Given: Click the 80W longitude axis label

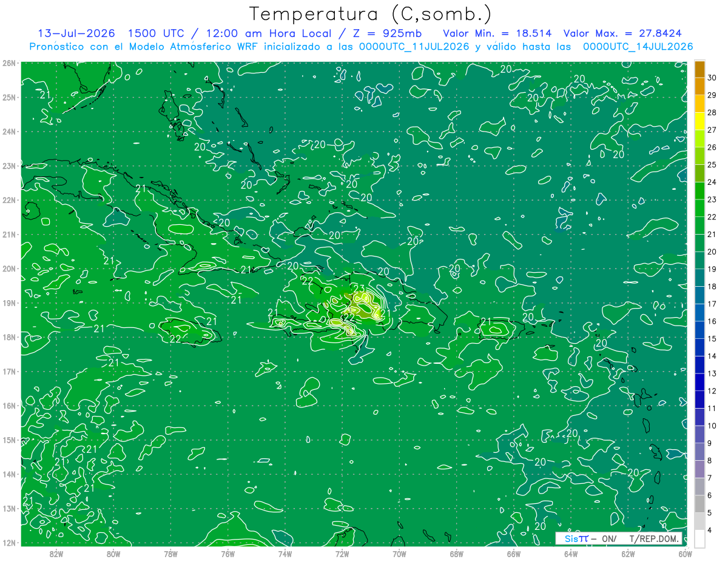Looking at the screenshot, I should click(113, 554).
